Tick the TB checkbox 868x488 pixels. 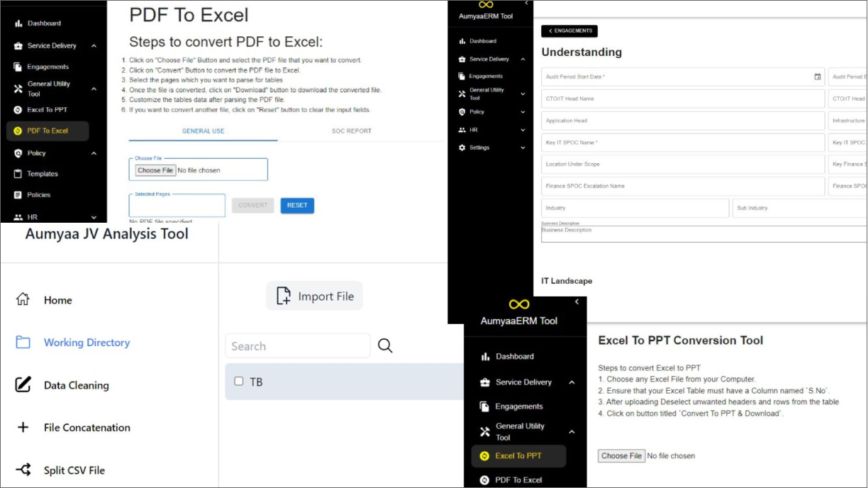[239, 382]
